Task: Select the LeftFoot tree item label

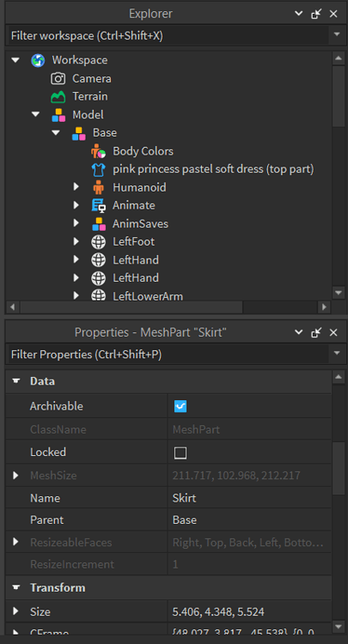Action: tap(133, 241)
